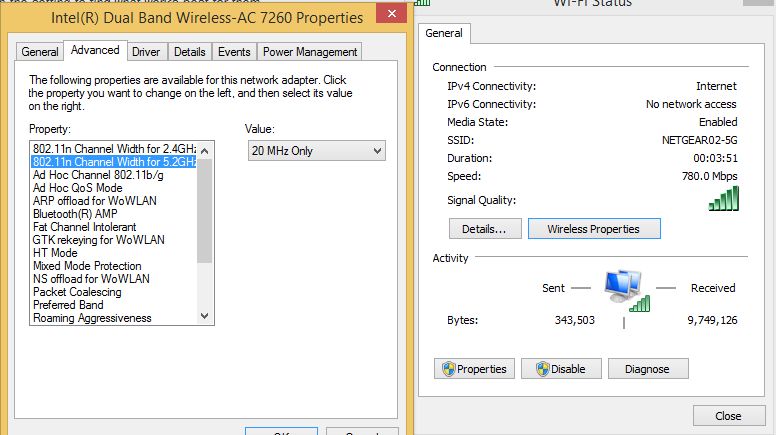Click the Details... button in Wi-Fi Status
Image resolution: width=776 pixels, height=435 pixels.
pyautogui.click(x=485, y=229)
